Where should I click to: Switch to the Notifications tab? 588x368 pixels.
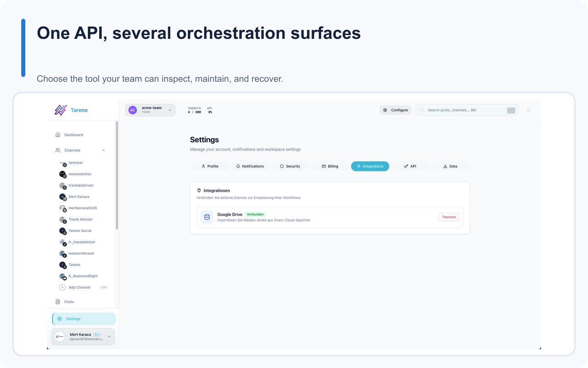[250, 166]
